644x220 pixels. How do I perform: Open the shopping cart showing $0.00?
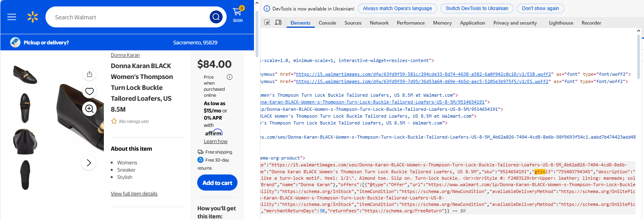coord(238,15)
